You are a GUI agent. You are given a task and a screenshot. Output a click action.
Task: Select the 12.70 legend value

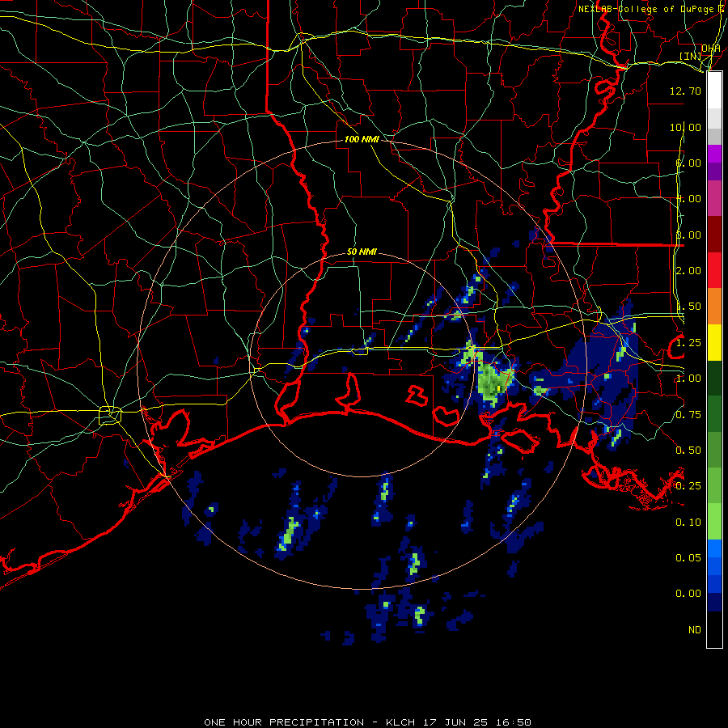(x=685, y=91)
